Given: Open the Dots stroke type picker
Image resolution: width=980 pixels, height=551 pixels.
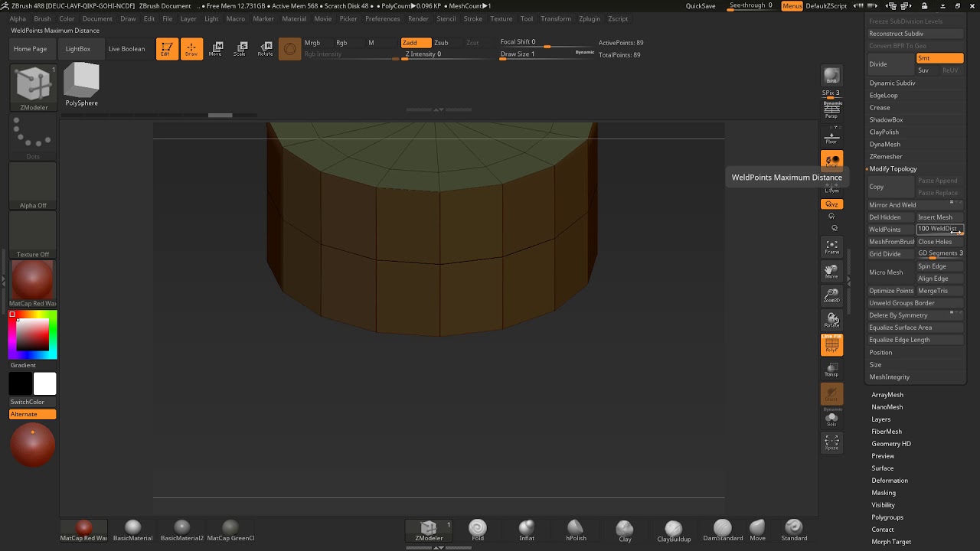Looking at the screenshot, I should coord(33,138).
